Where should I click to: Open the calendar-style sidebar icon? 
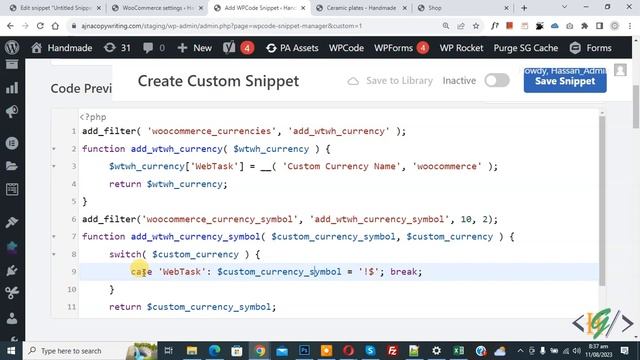coord(12,189)
